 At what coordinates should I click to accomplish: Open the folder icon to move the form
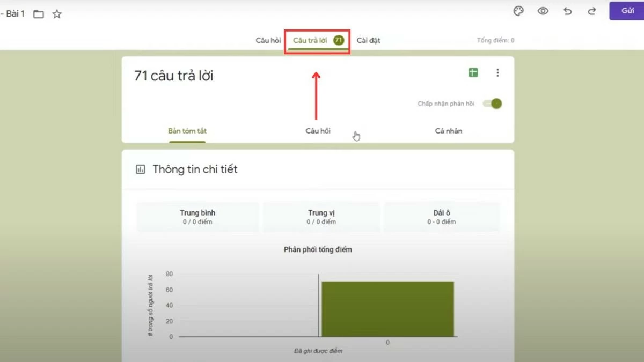[38, 14]
